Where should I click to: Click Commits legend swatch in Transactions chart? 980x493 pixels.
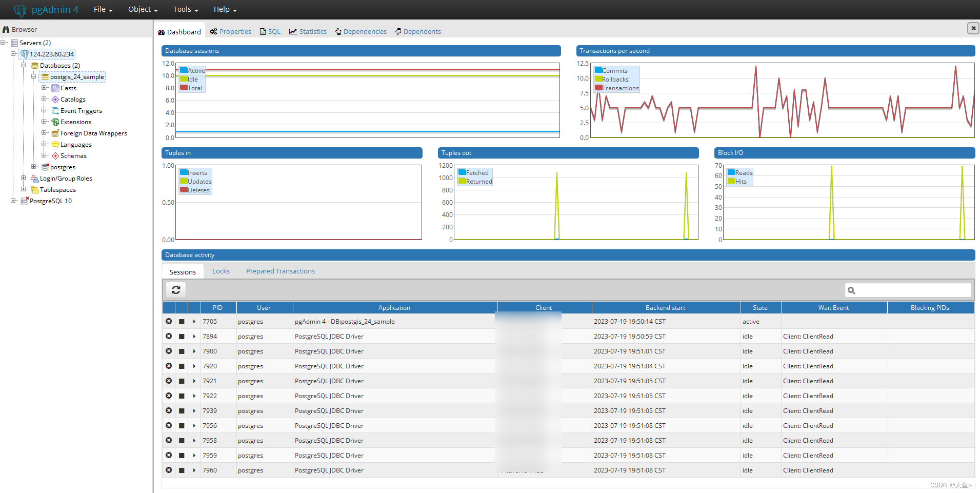point(598,70)
